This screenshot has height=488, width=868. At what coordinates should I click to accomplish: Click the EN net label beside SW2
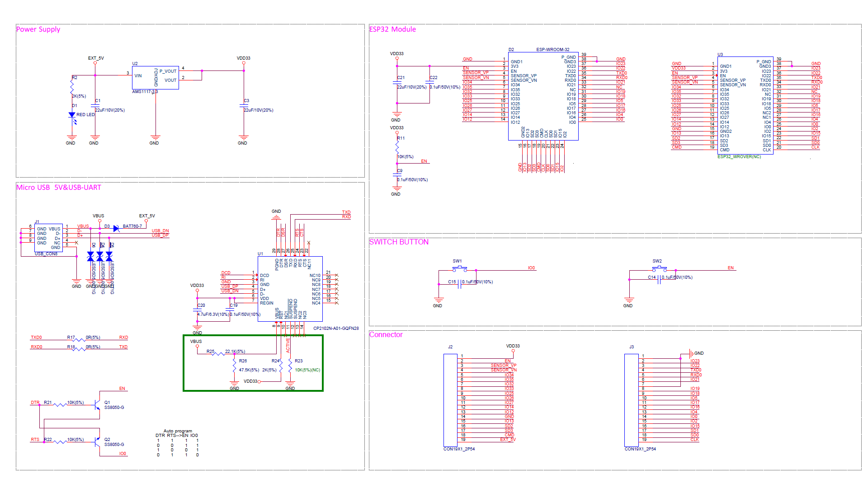click(731, 268)
